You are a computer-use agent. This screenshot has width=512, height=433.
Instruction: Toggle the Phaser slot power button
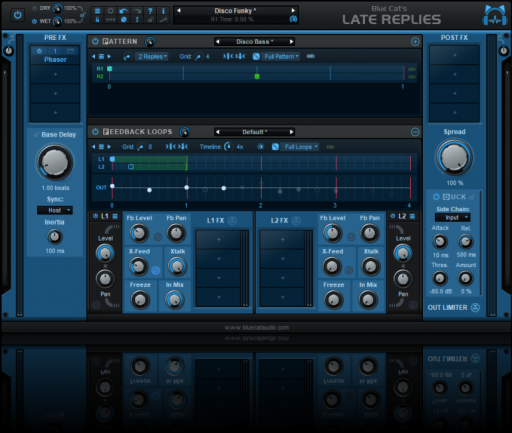pos(39,51)
